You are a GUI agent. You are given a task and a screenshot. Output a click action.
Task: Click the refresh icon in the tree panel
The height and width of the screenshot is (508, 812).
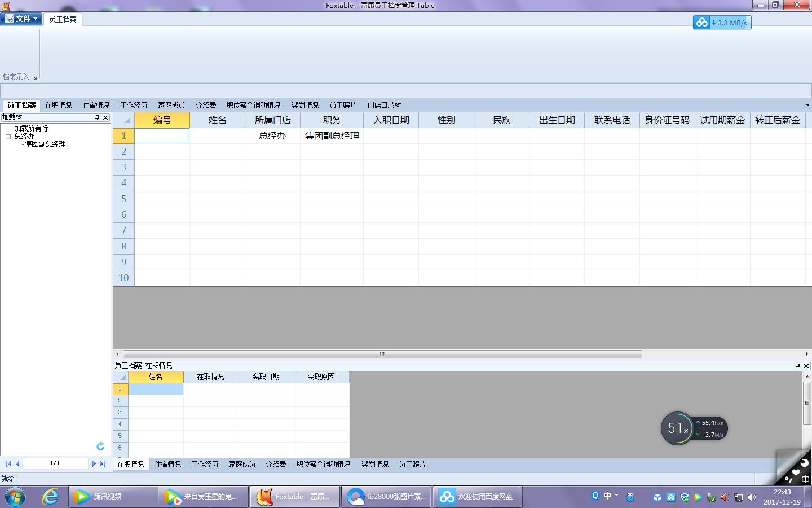(x=100, y=446)
